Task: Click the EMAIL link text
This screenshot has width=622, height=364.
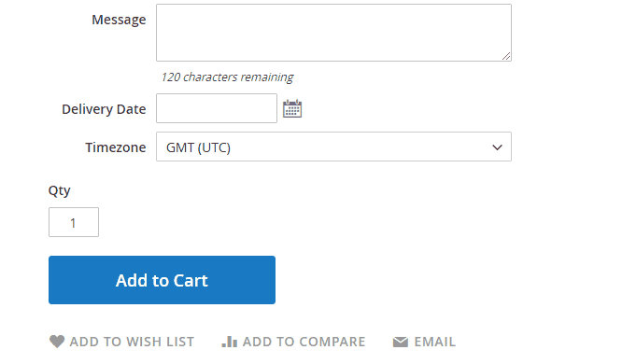Action: tap(435, 342)
